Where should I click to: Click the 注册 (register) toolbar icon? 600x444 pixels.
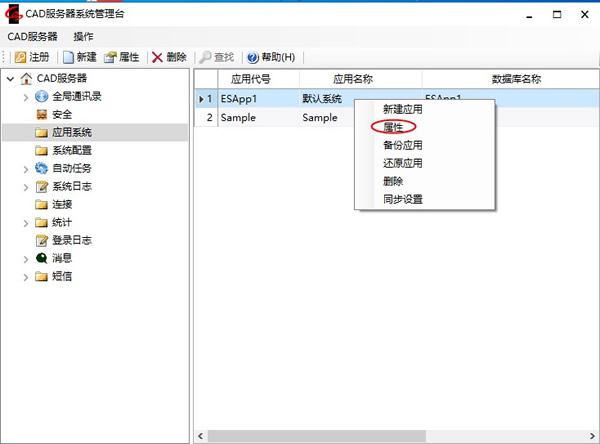pyautogui.click(x=19, y=57)
